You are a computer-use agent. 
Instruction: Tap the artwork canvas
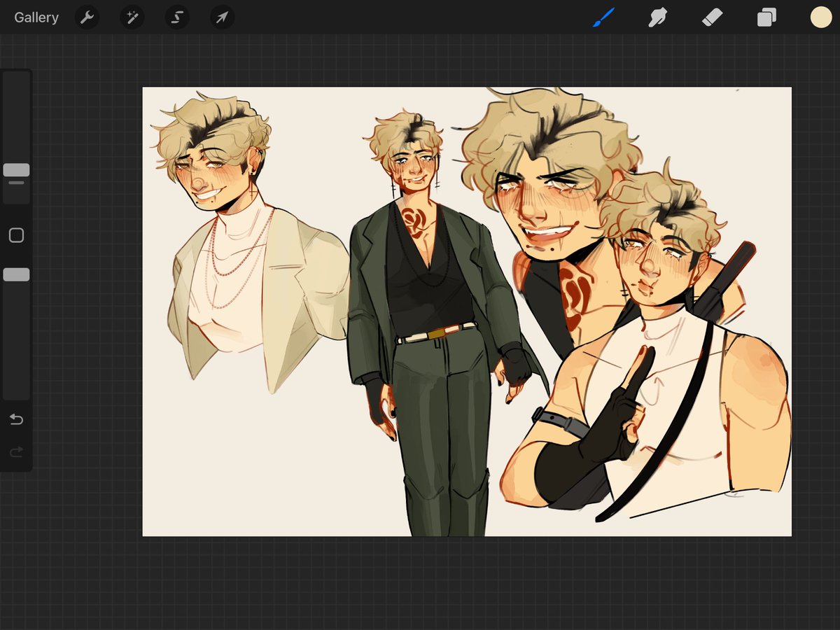pyautogui.click(x=467, y=311)
